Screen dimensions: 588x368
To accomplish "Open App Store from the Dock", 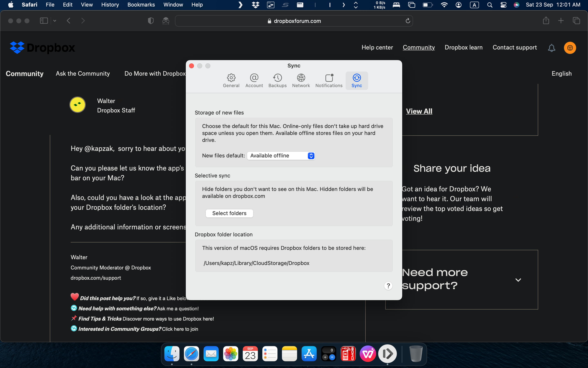I will [x=309, y=354].
